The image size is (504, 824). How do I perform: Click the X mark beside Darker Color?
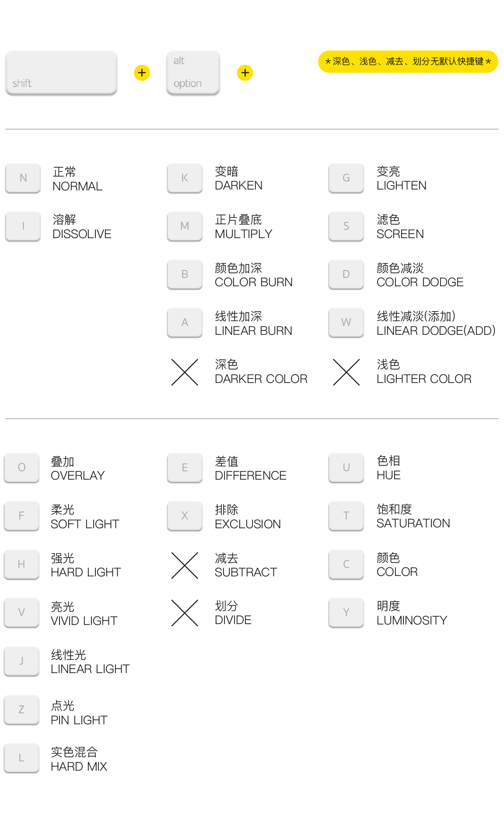[x=185, y=372]
